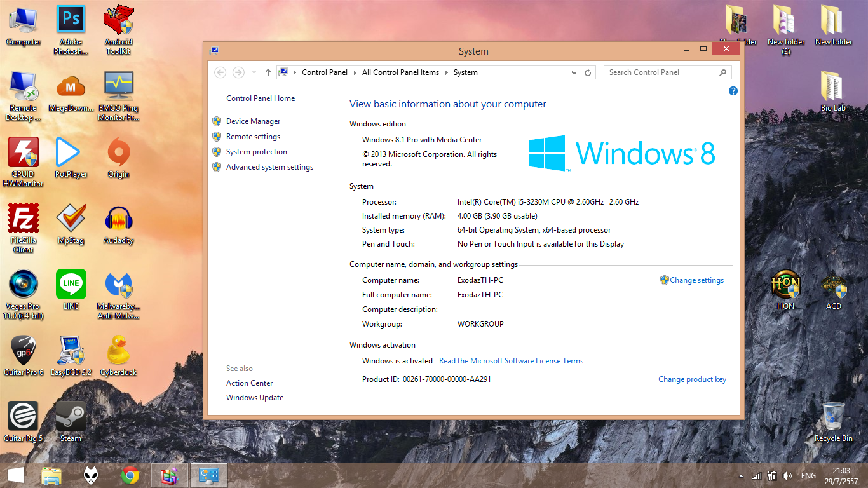The image size is (868, 488).
Task: Go to Control Panel Home
Action: (x=261, y=98)
